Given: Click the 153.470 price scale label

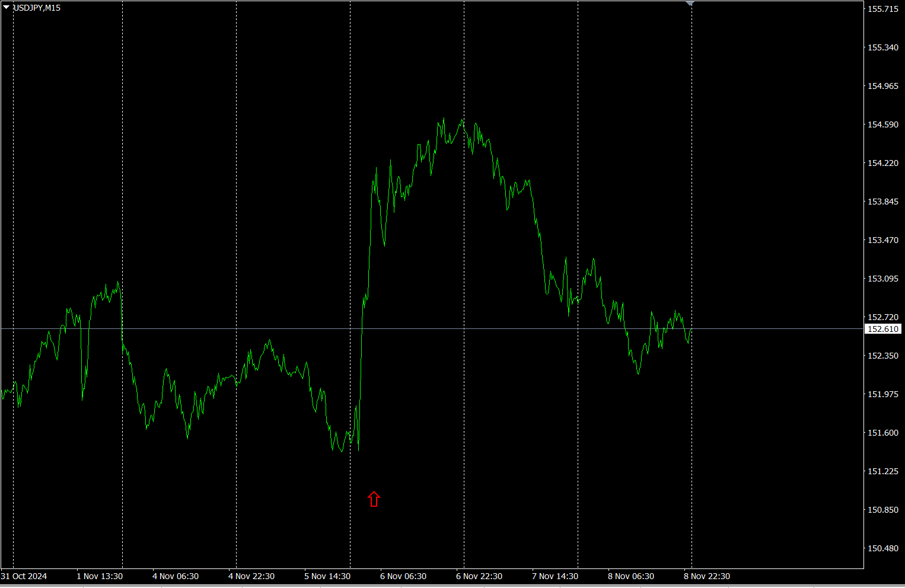Looking at the screenshot, I should 883,240.
